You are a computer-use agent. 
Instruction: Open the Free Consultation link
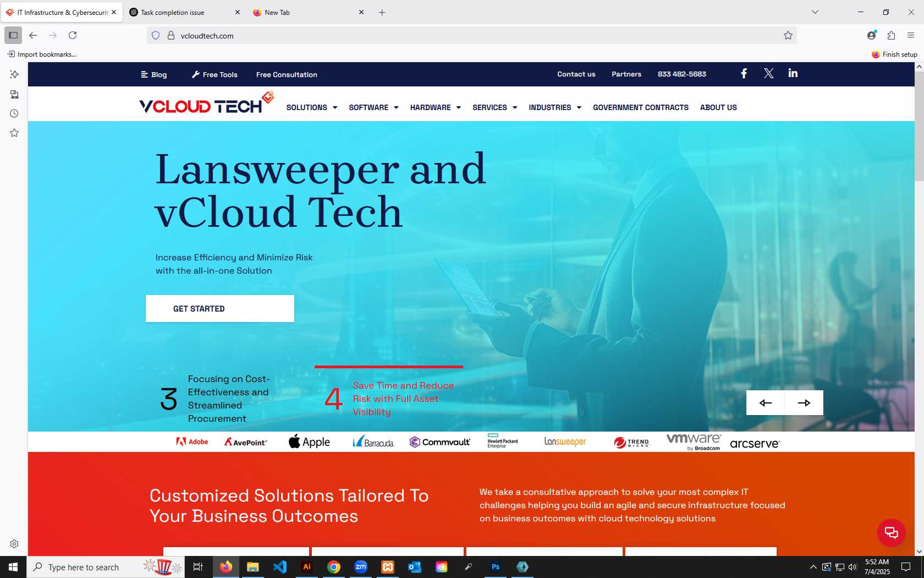pyautogui.click(x=287, y=74)
